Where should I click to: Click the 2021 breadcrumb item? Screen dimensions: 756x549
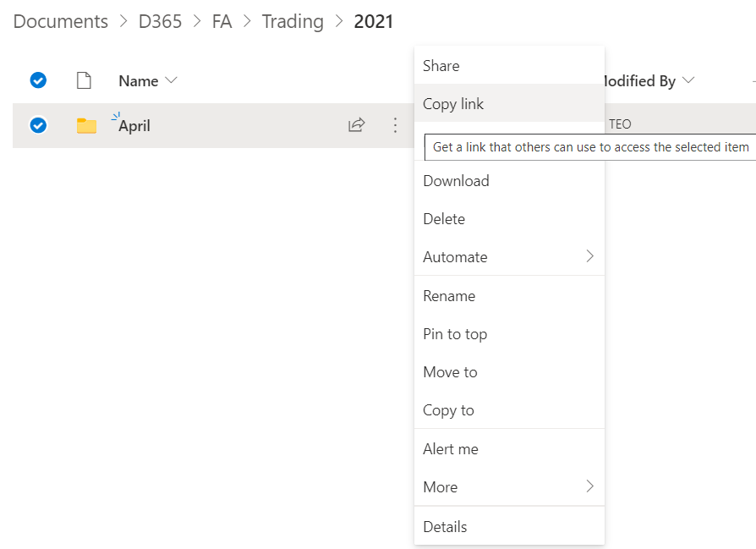point(374,21)
